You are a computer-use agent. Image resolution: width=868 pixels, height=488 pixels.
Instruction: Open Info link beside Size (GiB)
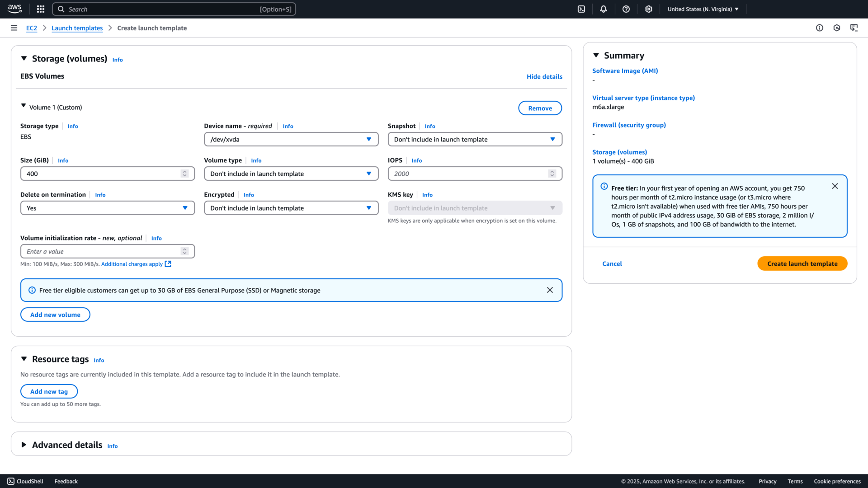pos(63,160)
